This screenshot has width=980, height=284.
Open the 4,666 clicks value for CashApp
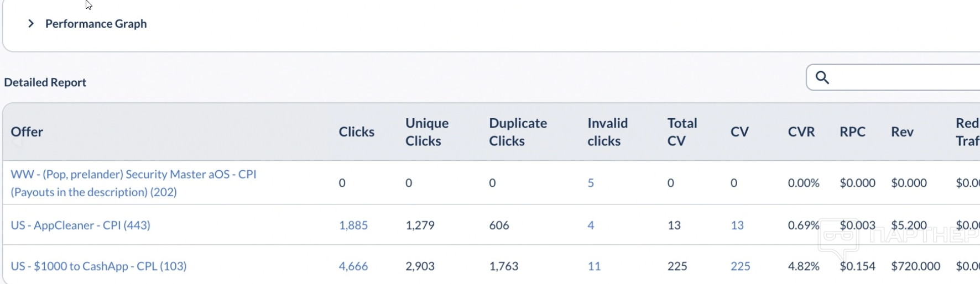(353, 266)
